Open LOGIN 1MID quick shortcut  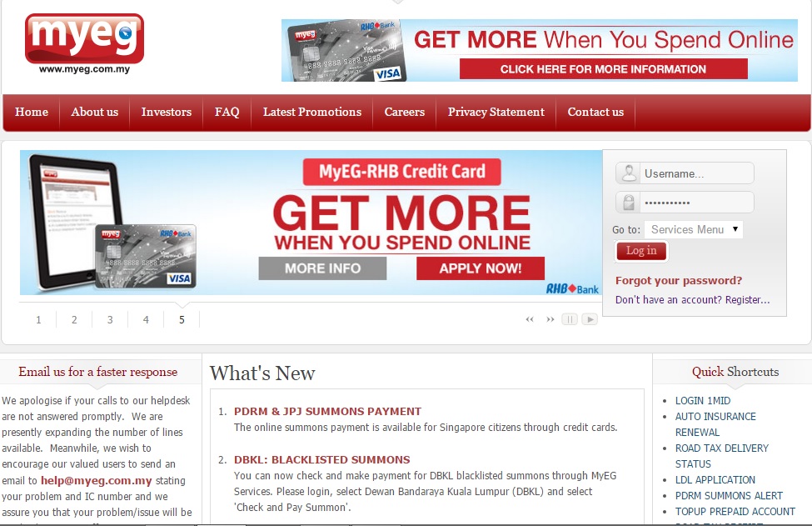tap(703, 401)
